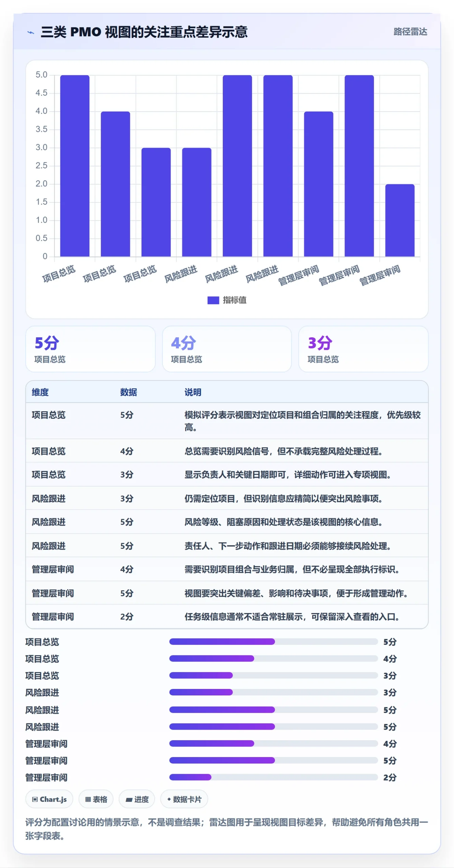Click the 数据 table column header
Viewport: 454px width, 868px height.
click(x=129, y=392)
